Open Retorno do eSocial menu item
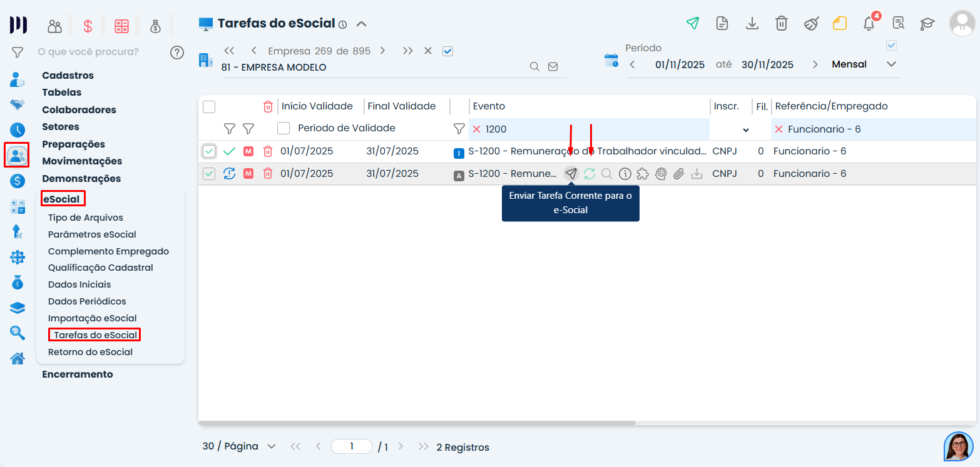 [x=90, y=352]
